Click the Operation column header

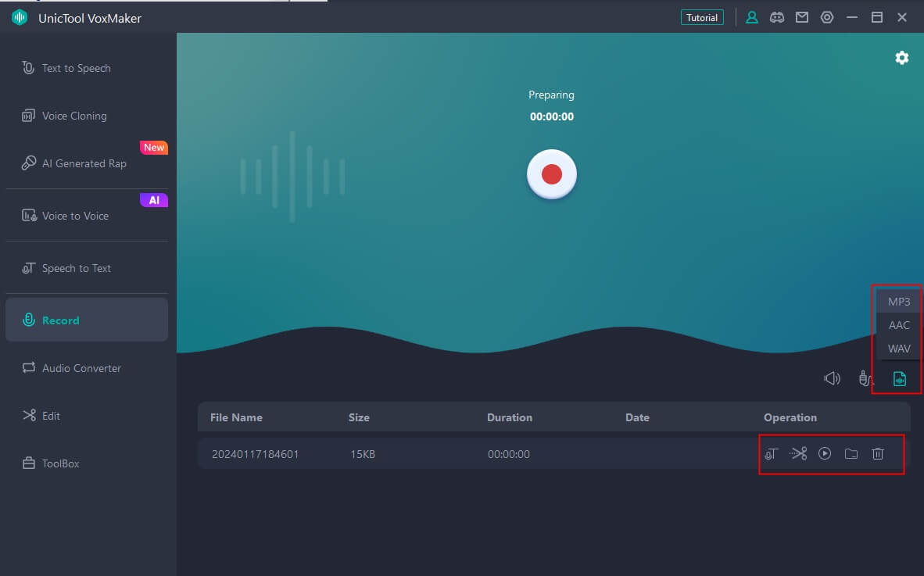790,417
